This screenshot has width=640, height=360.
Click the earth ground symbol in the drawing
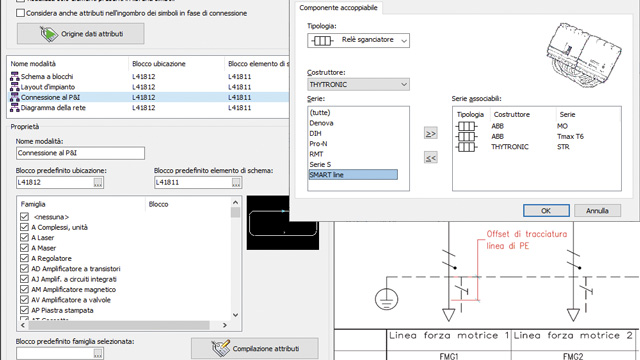point(387,298)
